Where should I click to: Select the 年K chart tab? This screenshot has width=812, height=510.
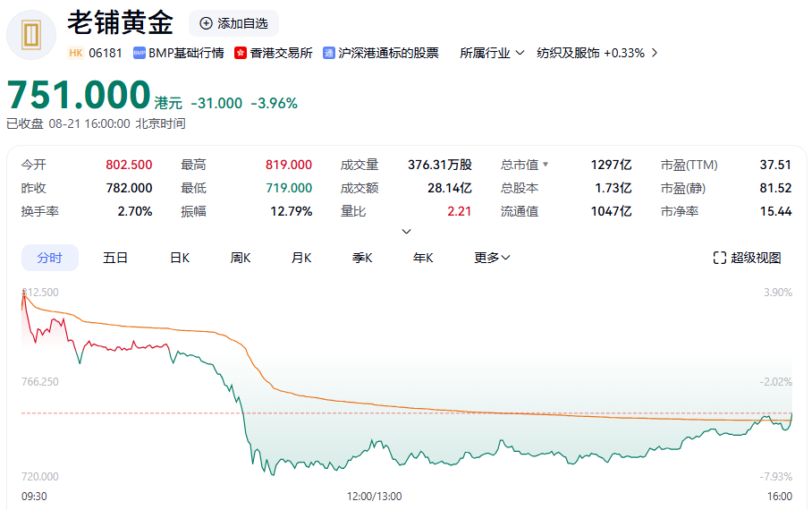[423, 258]
